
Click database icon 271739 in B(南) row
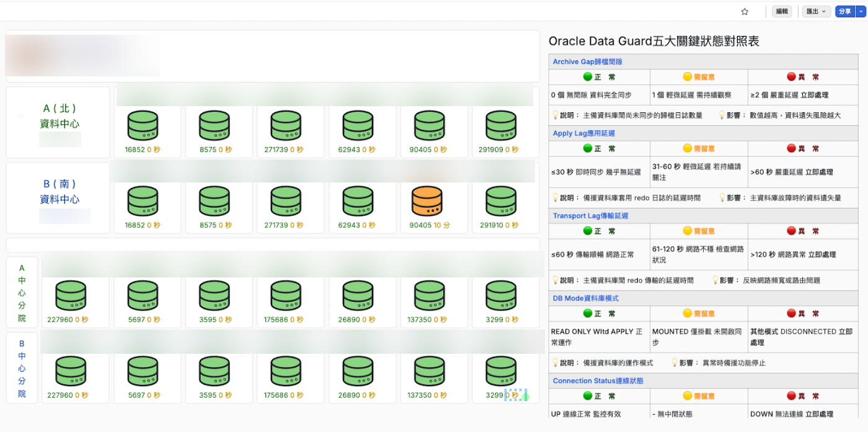[286, 201]
